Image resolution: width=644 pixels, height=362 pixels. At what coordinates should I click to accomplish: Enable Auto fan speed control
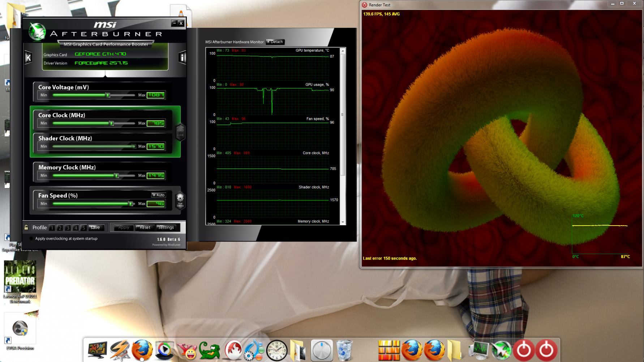coord(158,195)
